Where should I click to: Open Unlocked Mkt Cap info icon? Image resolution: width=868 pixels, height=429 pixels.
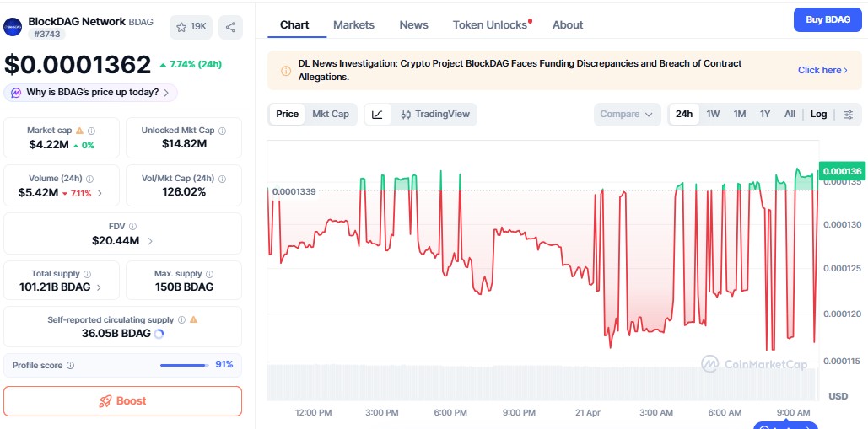click(x=222, y=131)
